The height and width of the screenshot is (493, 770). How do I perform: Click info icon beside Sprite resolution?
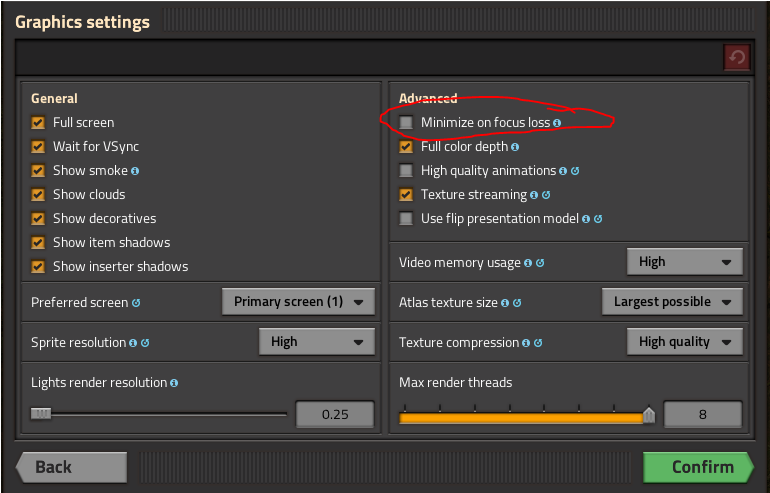[x=133, y=343]
